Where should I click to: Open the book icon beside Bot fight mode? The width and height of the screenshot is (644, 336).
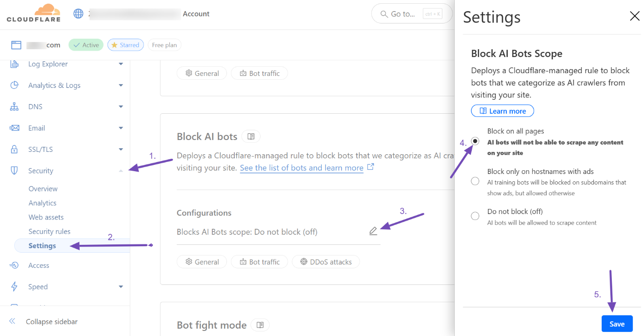click(260, 325)
